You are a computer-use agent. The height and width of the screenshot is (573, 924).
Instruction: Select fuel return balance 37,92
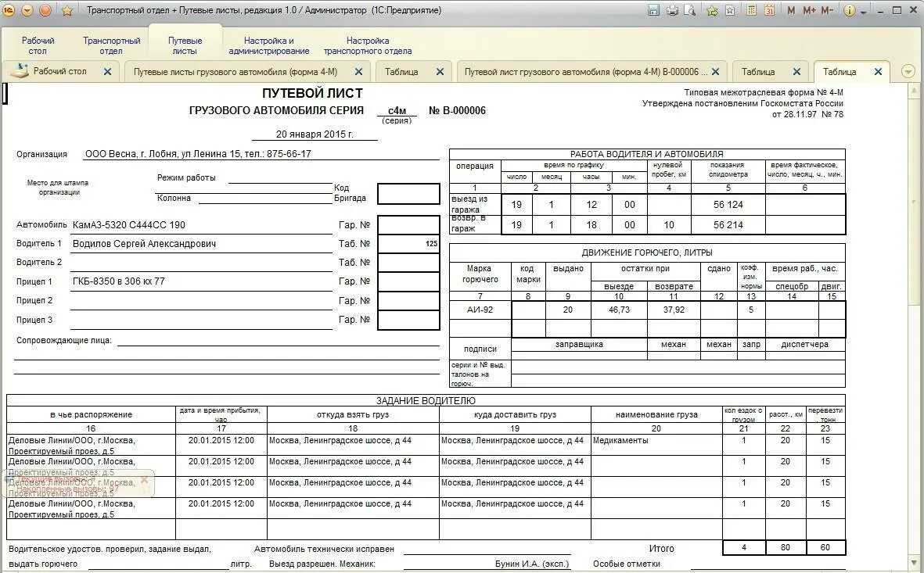674,310
